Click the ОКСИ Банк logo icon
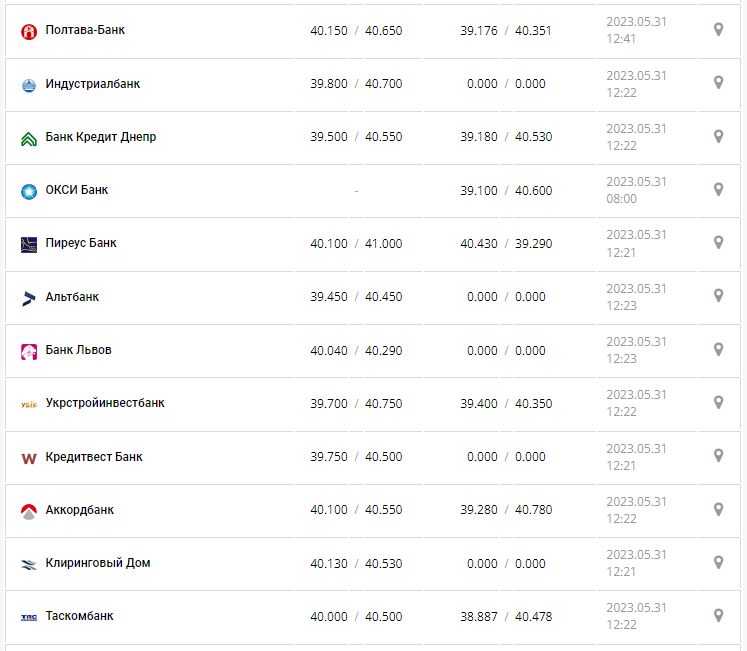Screen dimensions: 747x651 click(x=28, y=191)
